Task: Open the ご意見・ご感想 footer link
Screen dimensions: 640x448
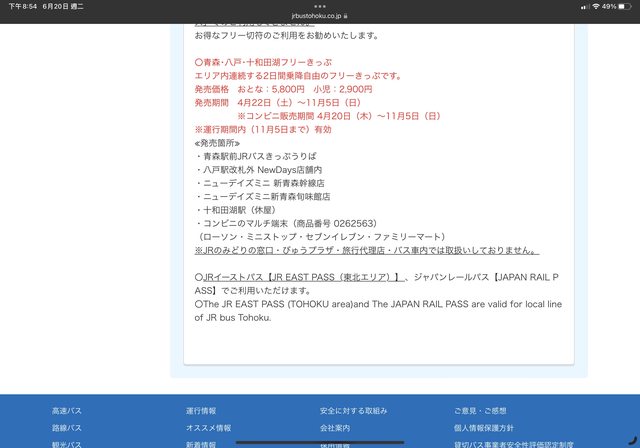Action: (x=480, y=411)
